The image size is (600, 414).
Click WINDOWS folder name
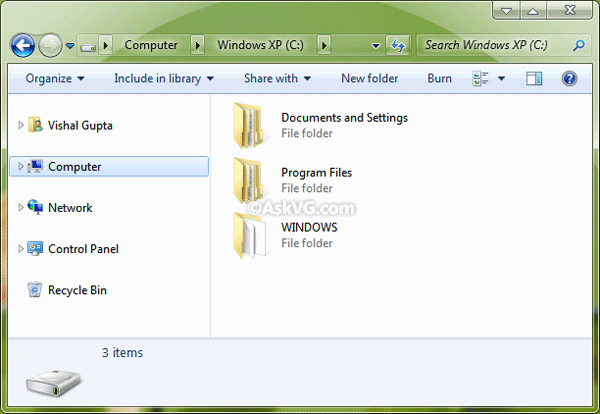click(309, 227)
